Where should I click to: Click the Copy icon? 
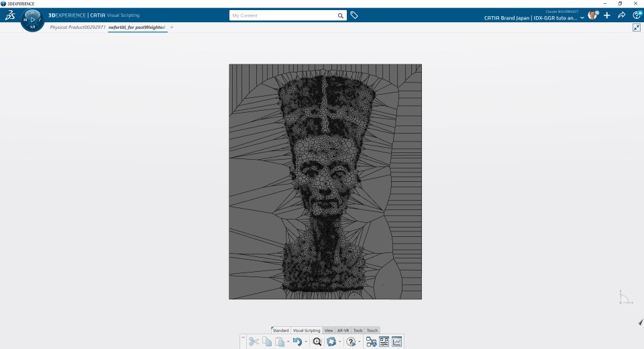[x=267, y=342]
